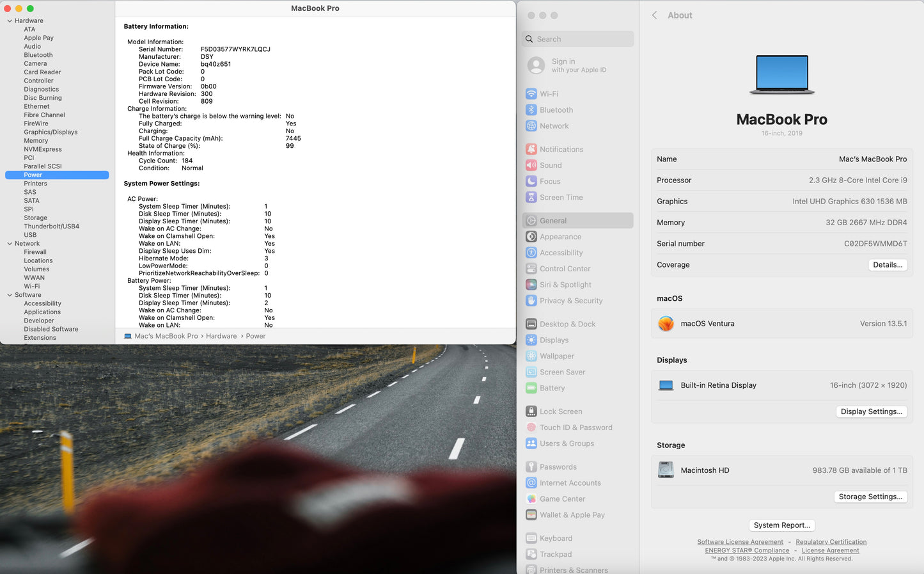Image resolution: width=924 pixels, height=574 pixels.
Task: Open the Game Center icon
Action: pos(531,499)
